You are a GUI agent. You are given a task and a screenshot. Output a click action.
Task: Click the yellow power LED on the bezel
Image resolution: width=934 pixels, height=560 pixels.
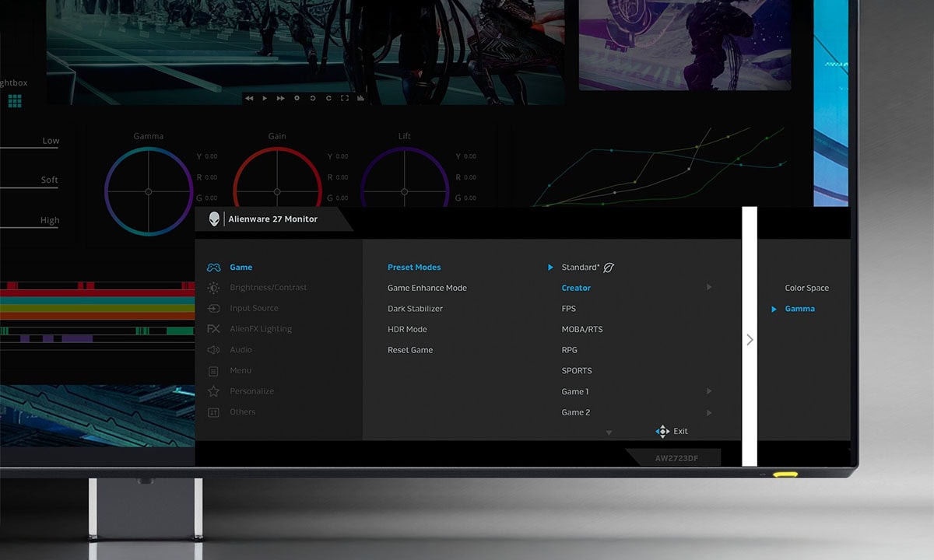[x=785, y=473]
